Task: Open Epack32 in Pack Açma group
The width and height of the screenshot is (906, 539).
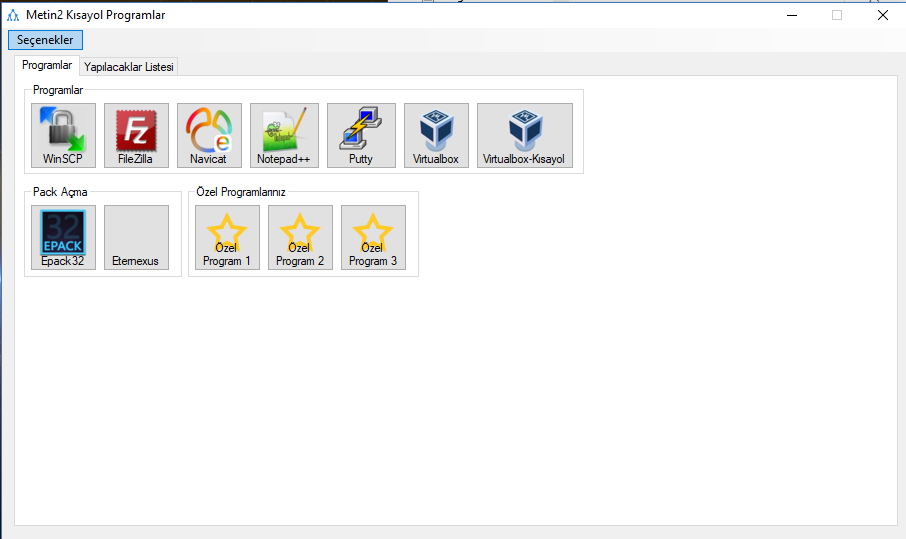Action: 64,237
